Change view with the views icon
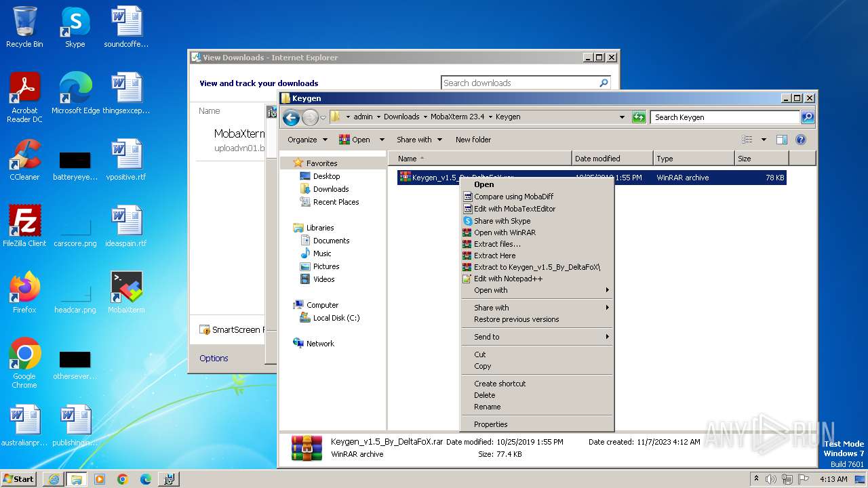The height and width of the screenshot is (488, 868). (x=747, y=140)
